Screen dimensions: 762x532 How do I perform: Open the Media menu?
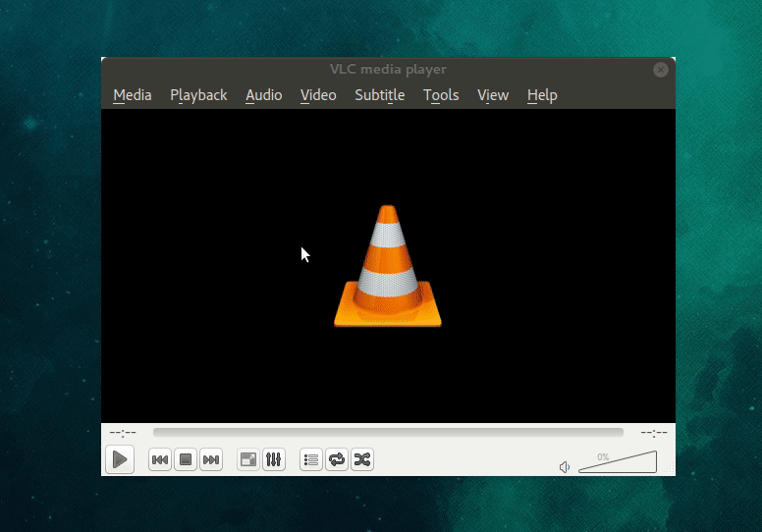click(133, 95)
